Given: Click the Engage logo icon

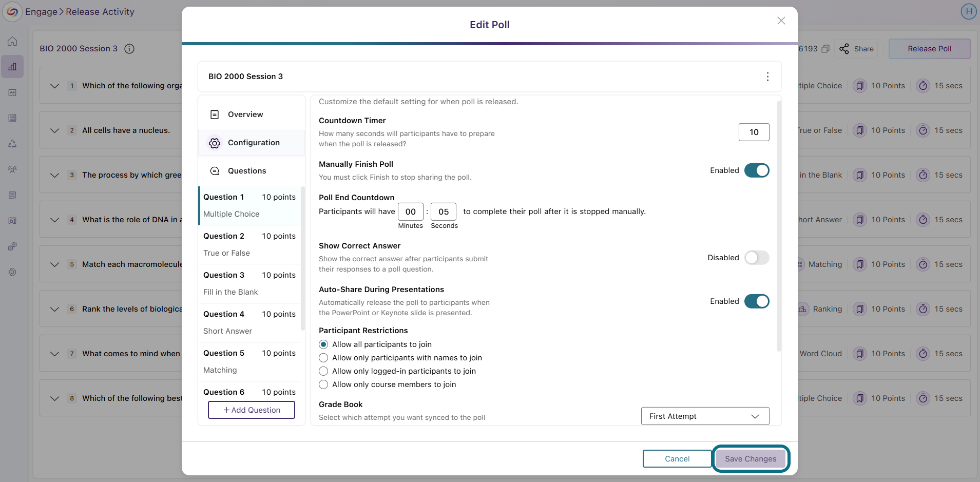Looking at the screenshot, I should coord(12,12).
